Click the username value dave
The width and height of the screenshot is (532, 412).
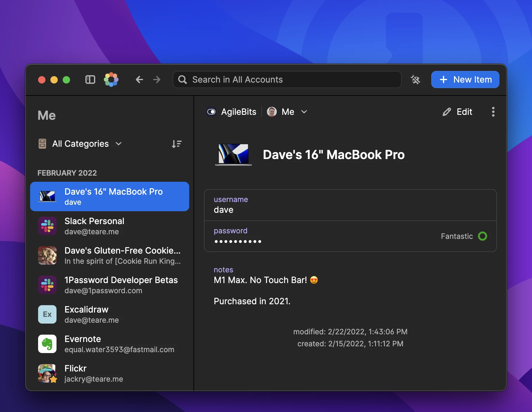(224, 210)
